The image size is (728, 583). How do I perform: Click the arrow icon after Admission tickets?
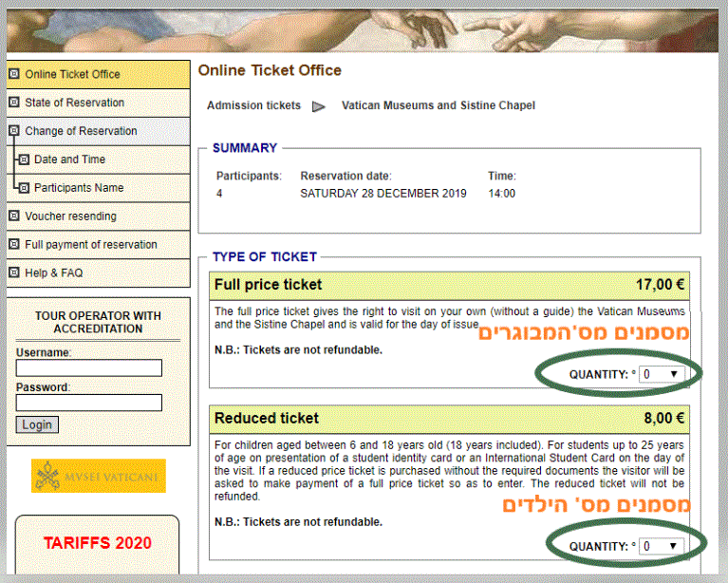(319, 107)
